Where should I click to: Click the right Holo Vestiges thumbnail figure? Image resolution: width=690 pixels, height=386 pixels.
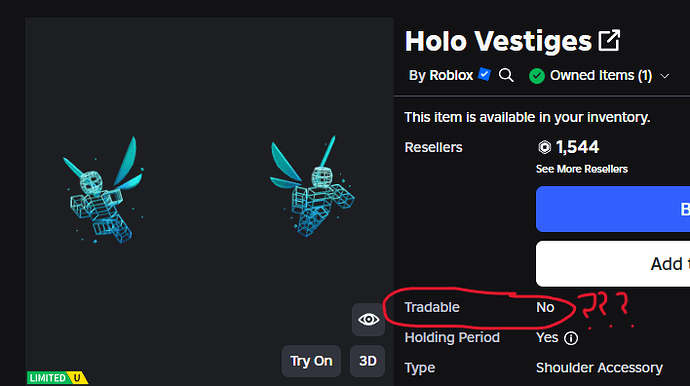(312, 187)
